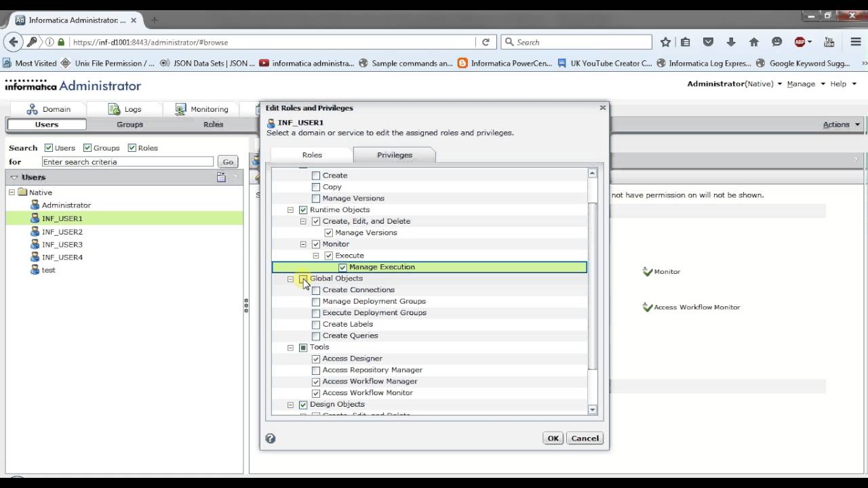Collapse the Tools node
868x488 pixels.
(290, 347)
